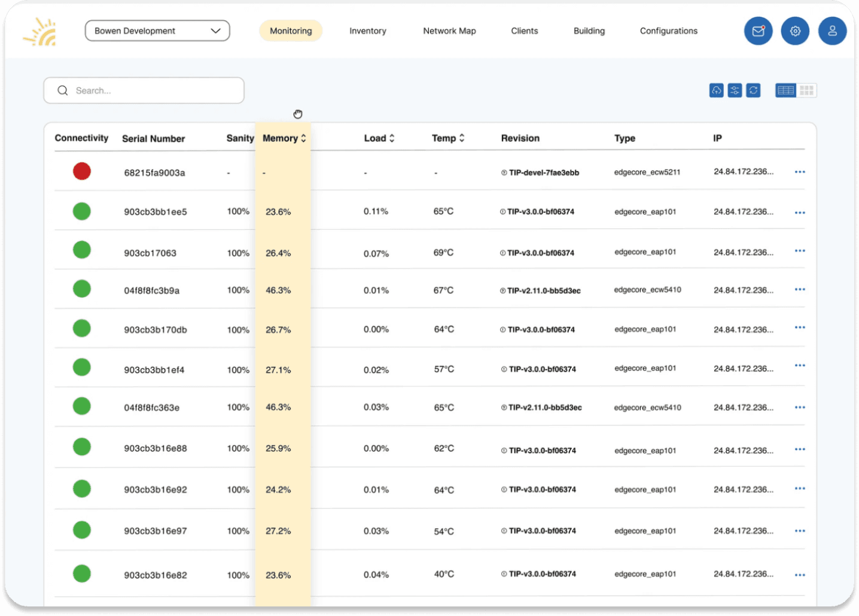Viewport: 859px width, 616px height.
Task: Open the filter sliders toolbar button
Action: [735, 90]
